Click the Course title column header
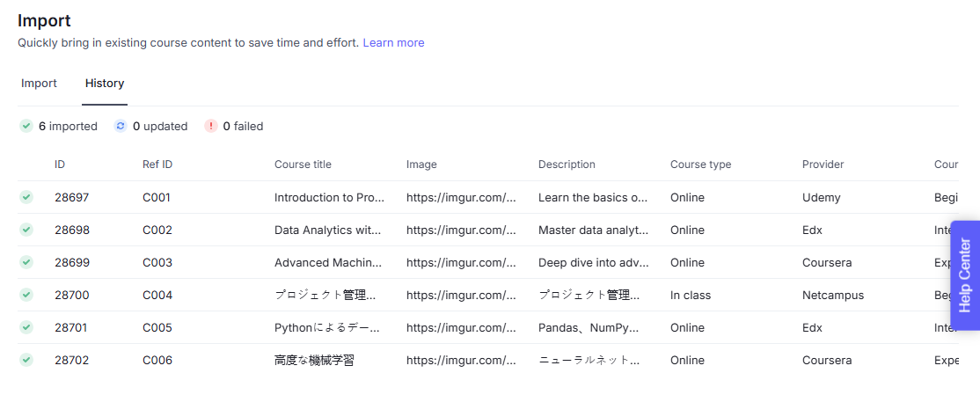 pyautogui.click(x=303, y=165)
